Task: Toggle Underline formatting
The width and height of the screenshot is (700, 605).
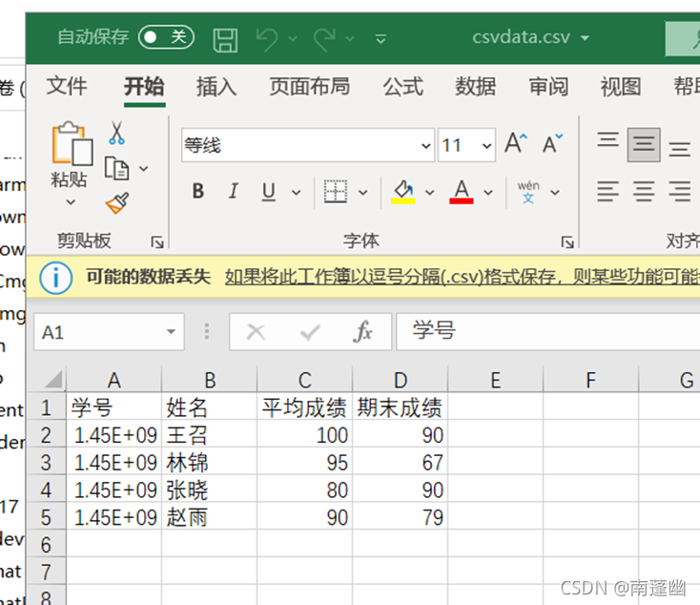Action: click(268, 192)
